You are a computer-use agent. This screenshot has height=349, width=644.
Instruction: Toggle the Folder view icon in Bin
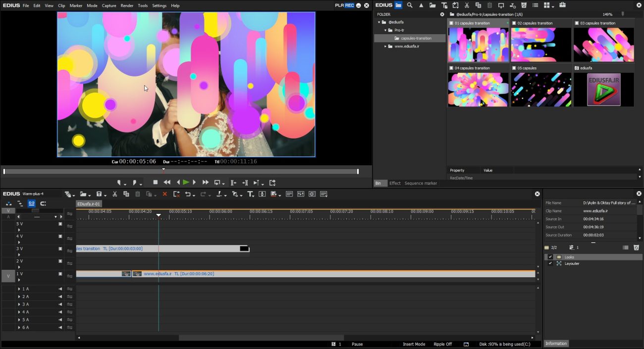pos(398,5)
